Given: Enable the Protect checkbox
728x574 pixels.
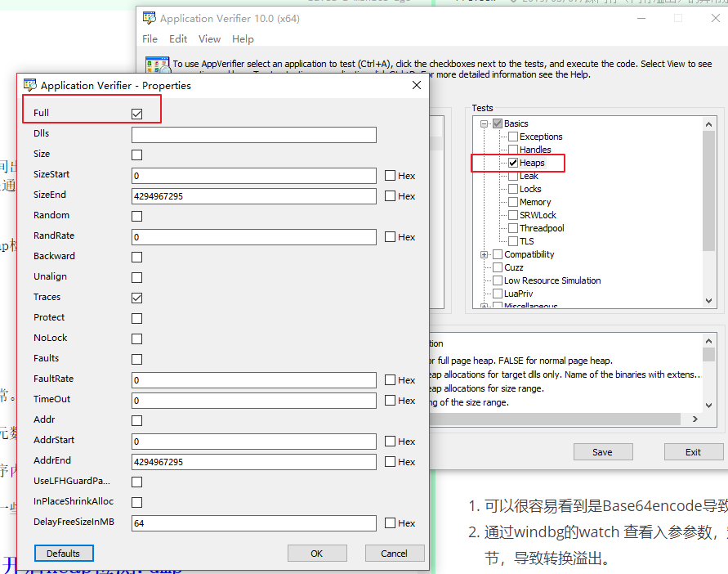Looking at the screenshot, I should click(137, 318).
